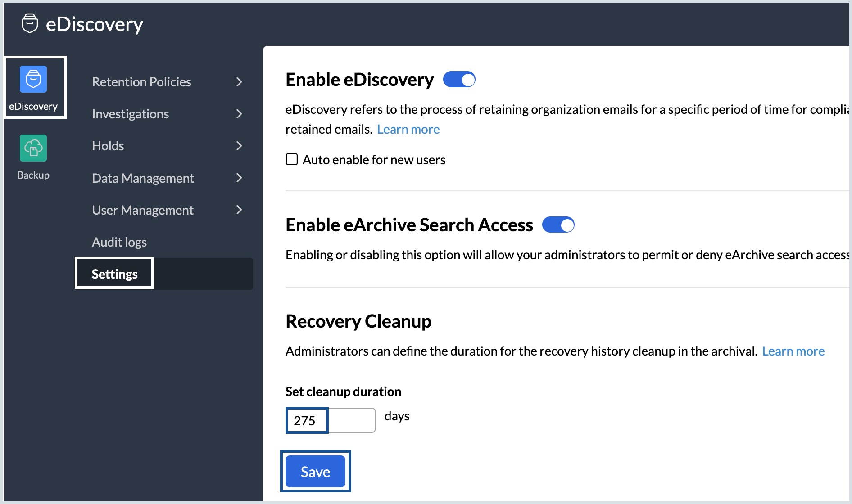Toggle the Enable eArchive Search Access switch
The height and width of the screenshot is (504, 852).
click(x=558, y=225)
